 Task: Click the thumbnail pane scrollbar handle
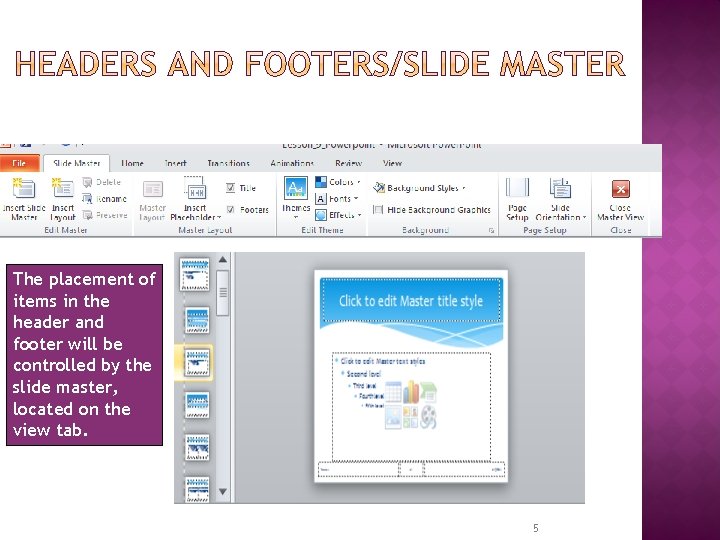pos(223,293)
